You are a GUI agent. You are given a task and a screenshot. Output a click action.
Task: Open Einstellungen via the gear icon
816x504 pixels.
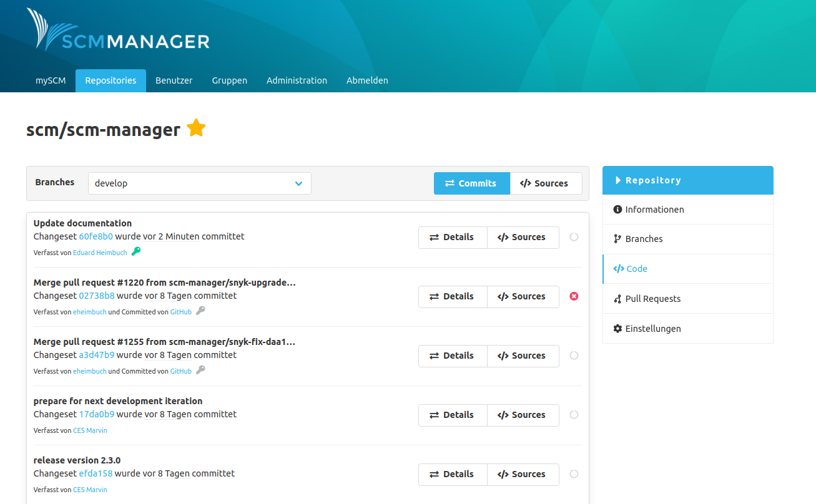click(x=617, y=328)
